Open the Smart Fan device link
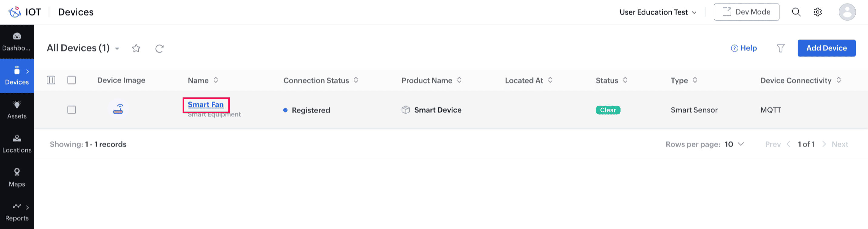The height and width of the screenshot is (229, 868). coord(206,105)
